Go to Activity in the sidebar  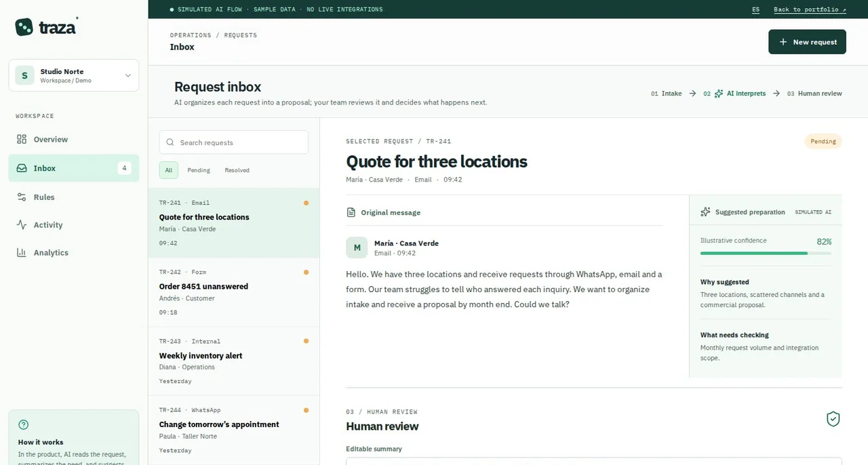74,225
